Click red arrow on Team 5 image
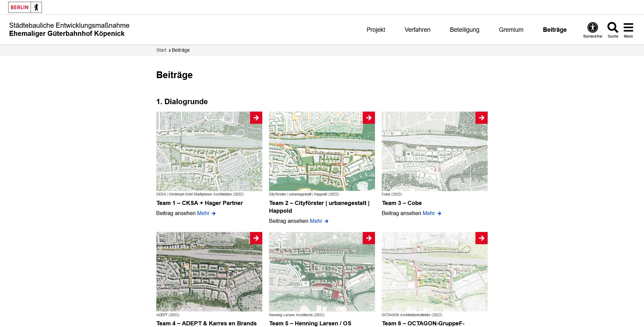Screen dimensions: 644x327 click(x=369, y=238)
